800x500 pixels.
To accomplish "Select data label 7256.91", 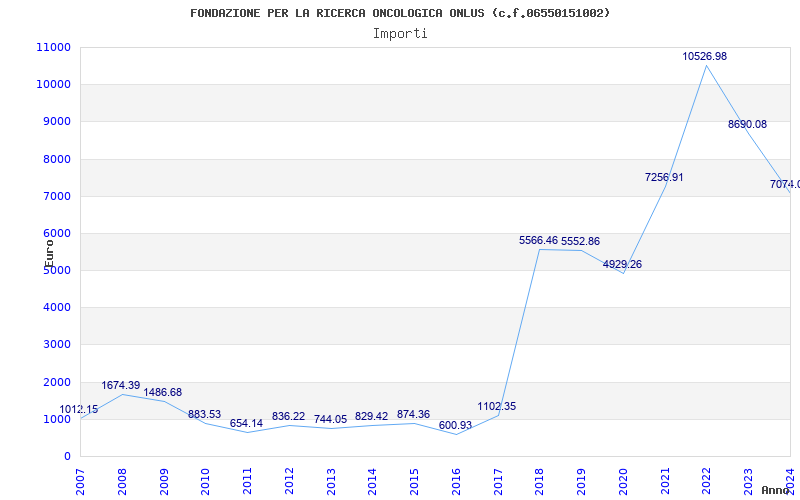I will pos(664,178).
